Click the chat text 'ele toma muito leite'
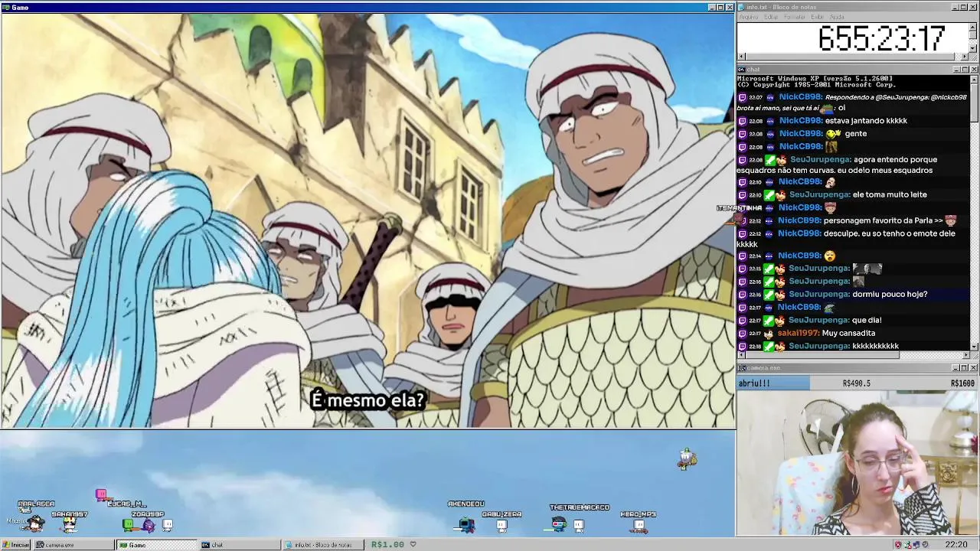Screen dimensions: 980x551 pos(890,195)
